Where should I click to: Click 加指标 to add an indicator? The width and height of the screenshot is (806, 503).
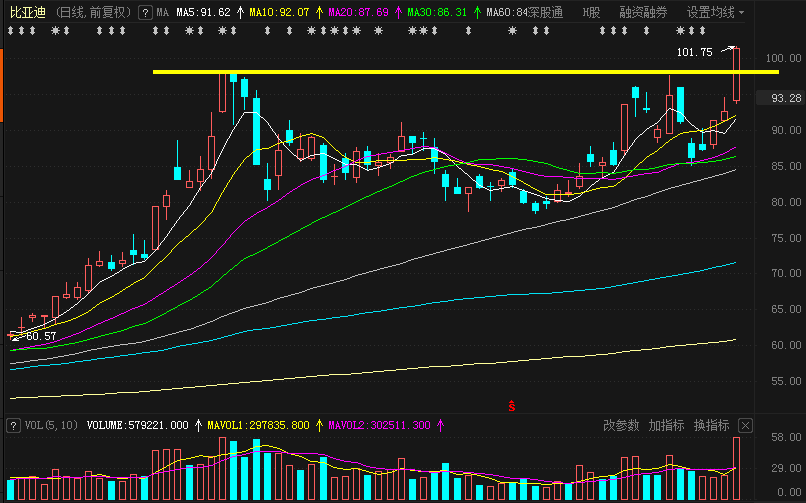[666, 425]
